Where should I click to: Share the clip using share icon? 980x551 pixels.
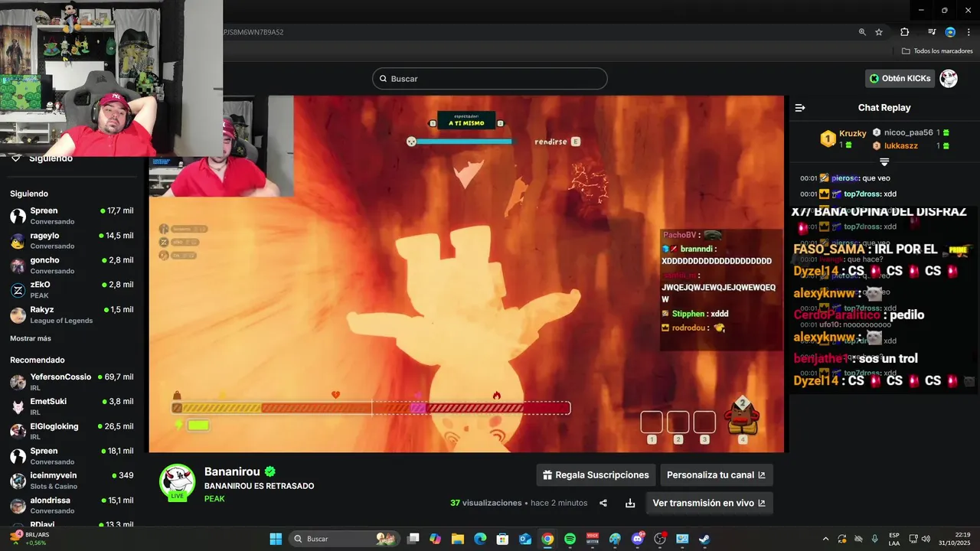tap(603, 503)
